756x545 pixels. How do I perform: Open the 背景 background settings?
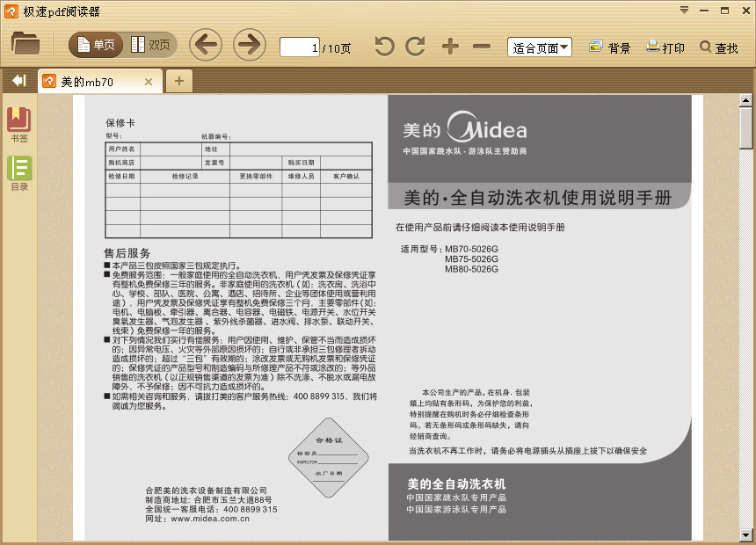[609, 47]
